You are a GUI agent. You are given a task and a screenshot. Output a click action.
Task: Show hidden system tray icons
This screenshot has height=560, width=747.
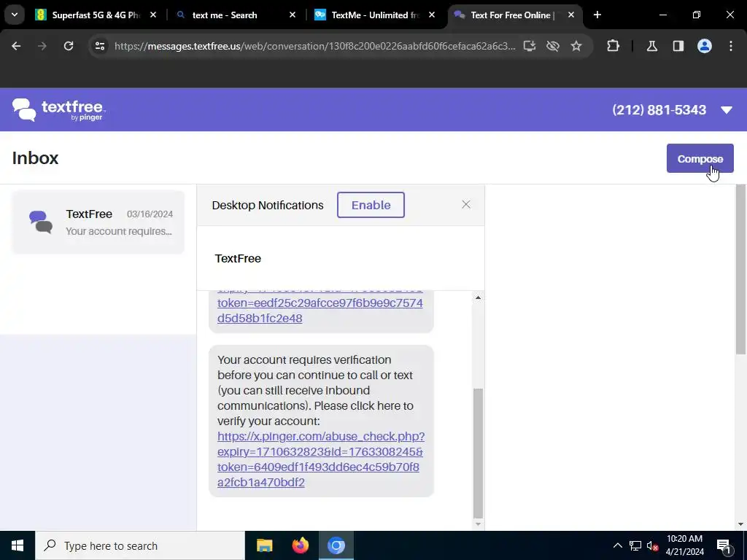click(617, 545)
